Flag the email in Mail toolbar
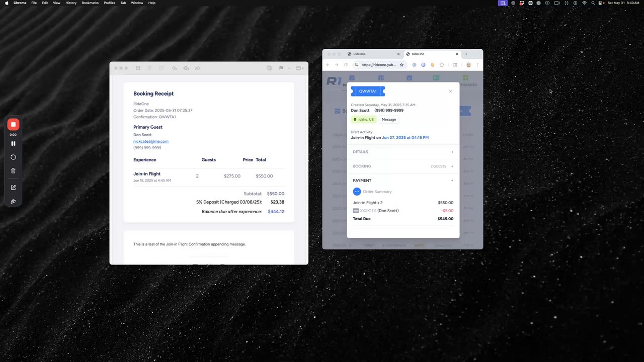The image size is (644, 362). pyautogui.click(x=281, y=68)
